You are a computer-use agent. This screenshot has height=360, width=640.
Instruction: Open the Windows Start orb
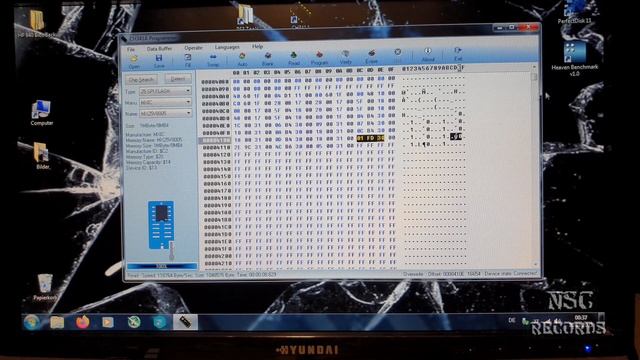click(32, 322)
